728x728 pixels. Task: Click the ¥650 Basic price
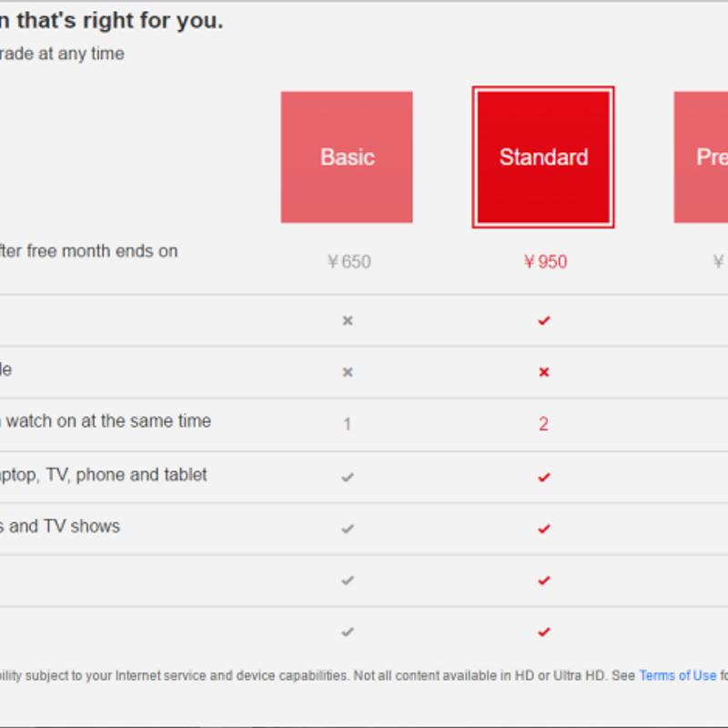tap(349, 262)
